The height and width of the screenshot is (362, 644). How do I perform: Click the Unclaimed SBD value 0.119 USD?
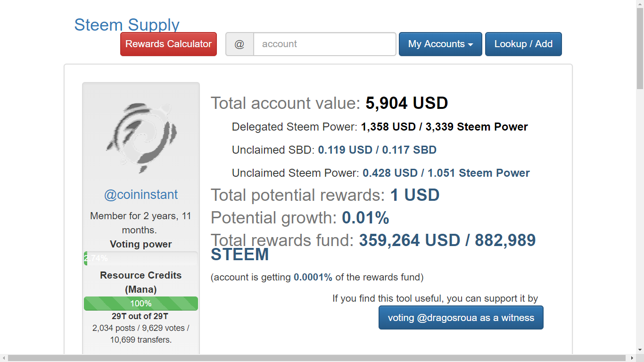(x=345, y=150)
